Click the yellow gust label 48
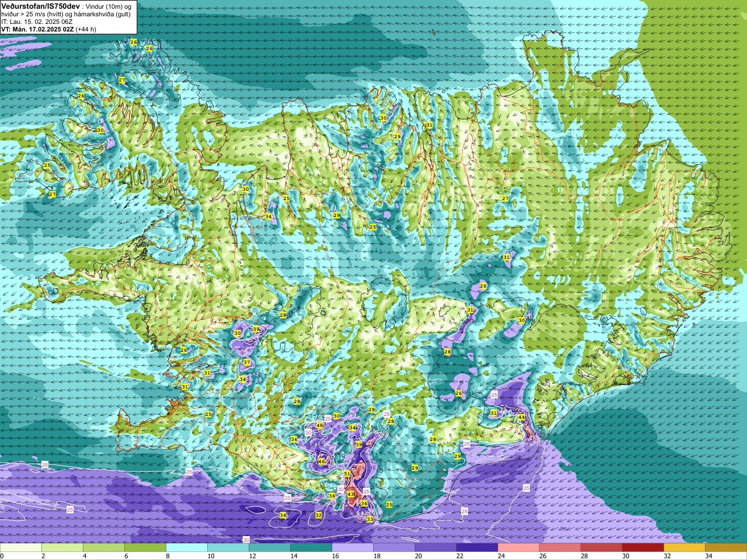Viewport: 747px width, 560px height. coord(320,426)
